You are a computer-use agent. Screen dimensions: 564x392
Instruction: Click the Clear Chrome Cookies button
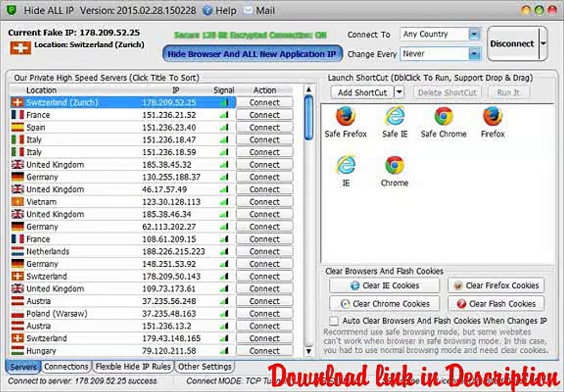pyautogui.click(x=384, y=304)
